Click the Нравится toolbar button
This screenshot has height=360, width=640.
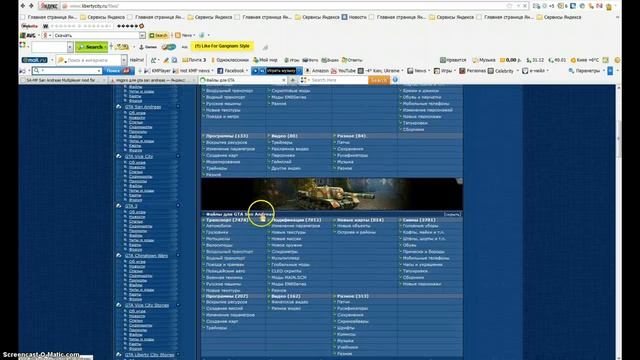[x=453, y=60]
